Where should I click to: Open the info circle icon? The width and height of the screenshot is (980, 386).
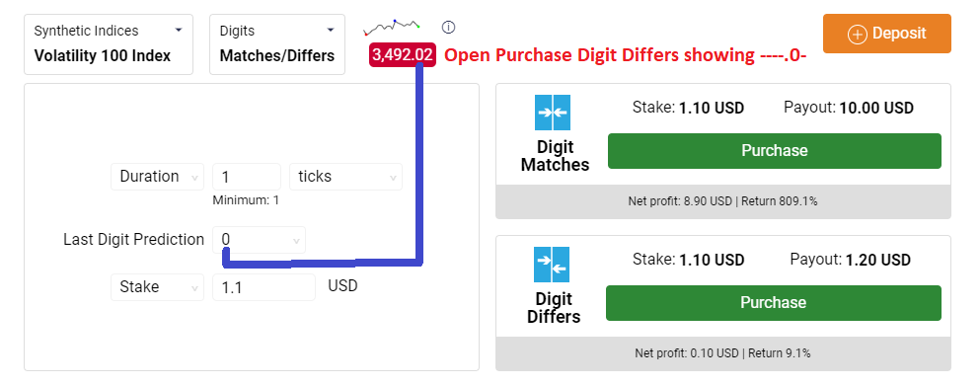click(448, 27)
